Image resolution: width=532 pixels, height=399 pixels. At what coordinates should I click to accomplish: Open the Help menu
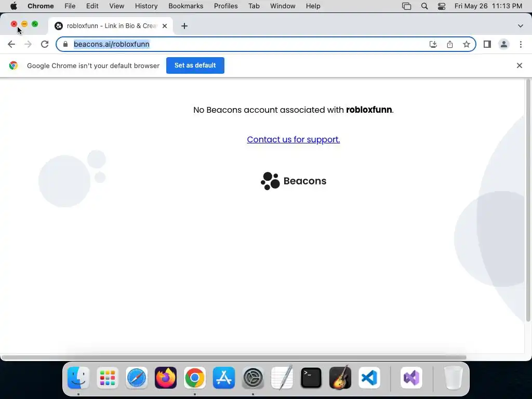313,6
